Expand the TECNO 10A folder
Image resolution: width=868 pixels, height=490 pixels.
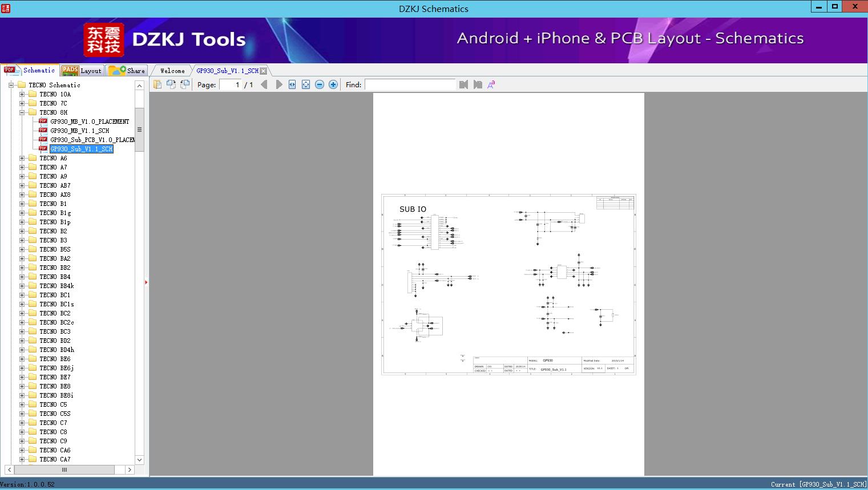22,94
